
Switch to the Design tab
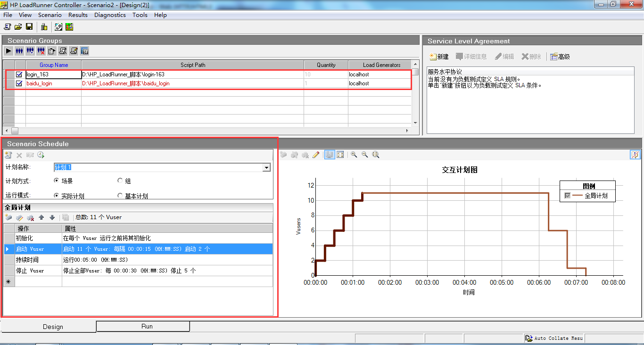(49, 327)
